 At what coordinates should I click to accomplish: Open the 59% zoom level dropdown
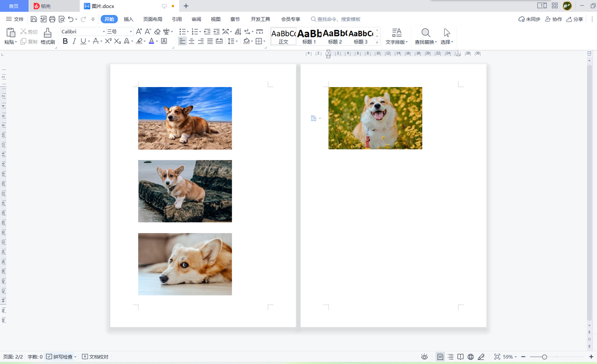click(x=510, y=357)
